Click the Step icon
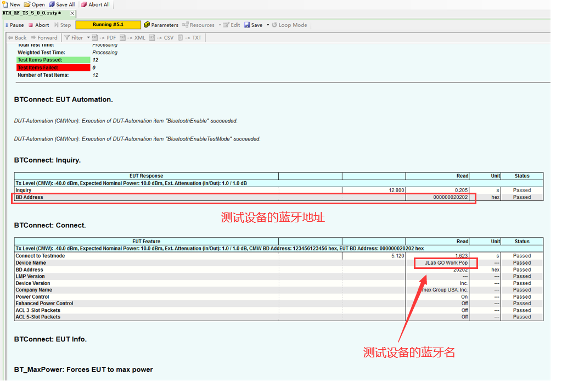The width and height of the screenshot is (573, 392). 57,25
